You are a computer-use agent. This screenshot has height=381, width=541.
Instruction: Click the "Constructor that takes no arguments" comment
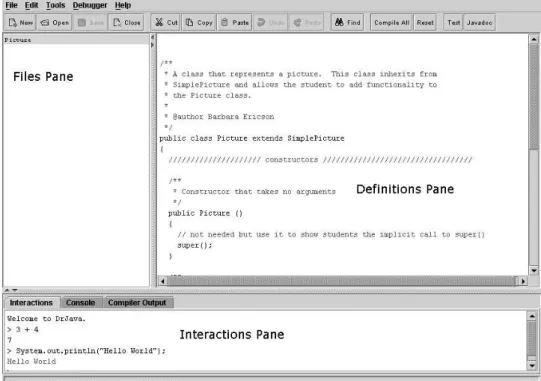tap(255, 192)
